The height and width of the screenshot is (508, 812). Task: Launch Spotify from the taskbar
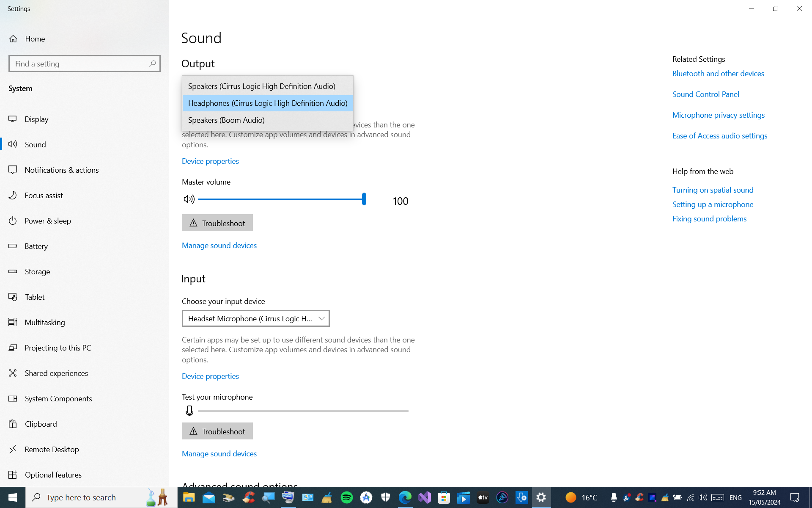click(346, 497)
